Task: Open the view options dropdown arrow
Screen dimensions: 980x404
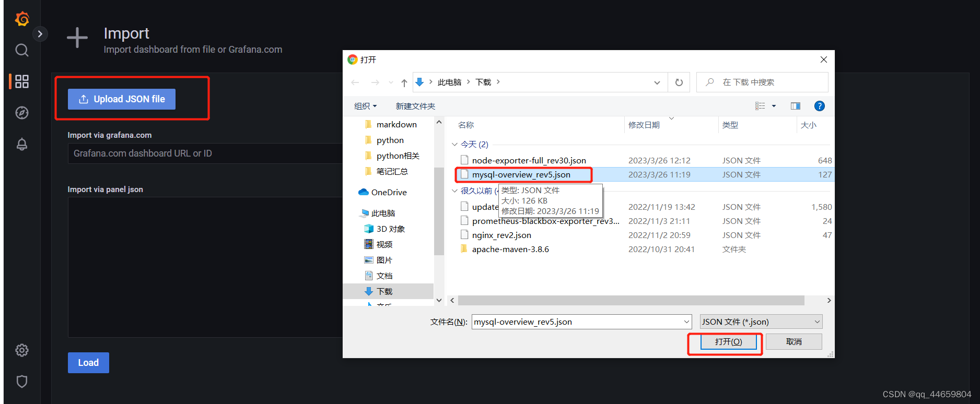Action: pos(774,106)
